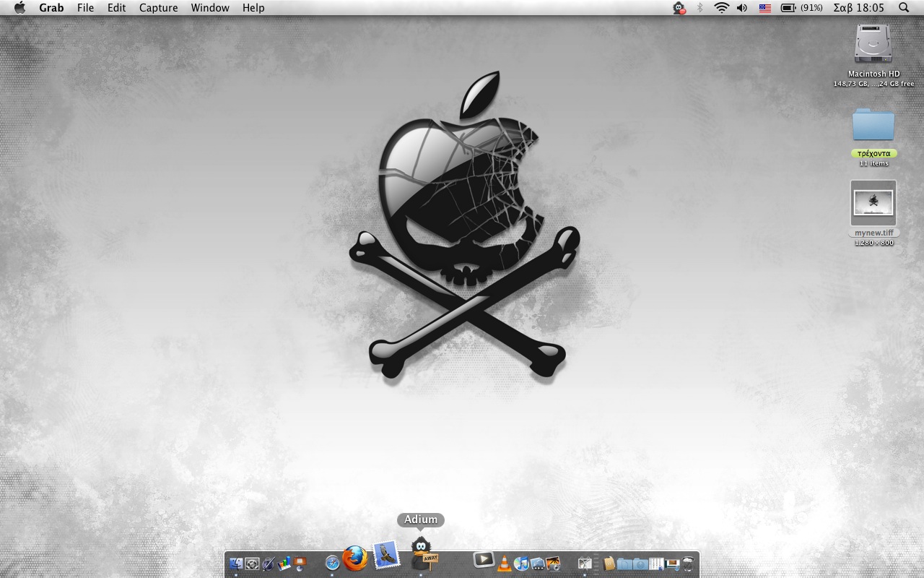Open the quill pen app in Dock
This screenshot has height=578, width=924.
(x=268, y=563)
